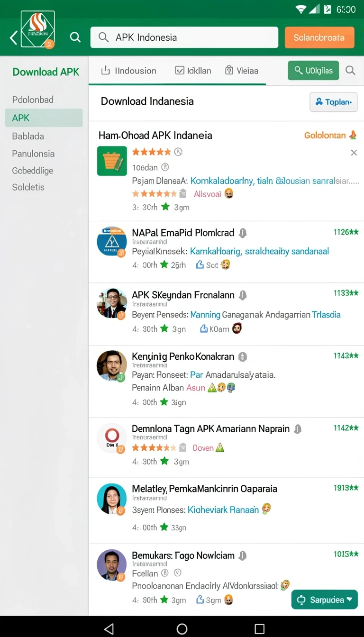Open the Toplan dropdown button
The image size is (364, 637).
pos(333,102)
